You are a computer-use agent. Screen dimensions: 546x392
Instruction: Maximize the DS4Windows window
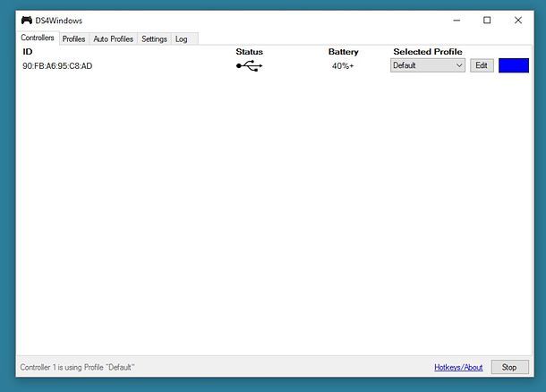tap(487, 21)
